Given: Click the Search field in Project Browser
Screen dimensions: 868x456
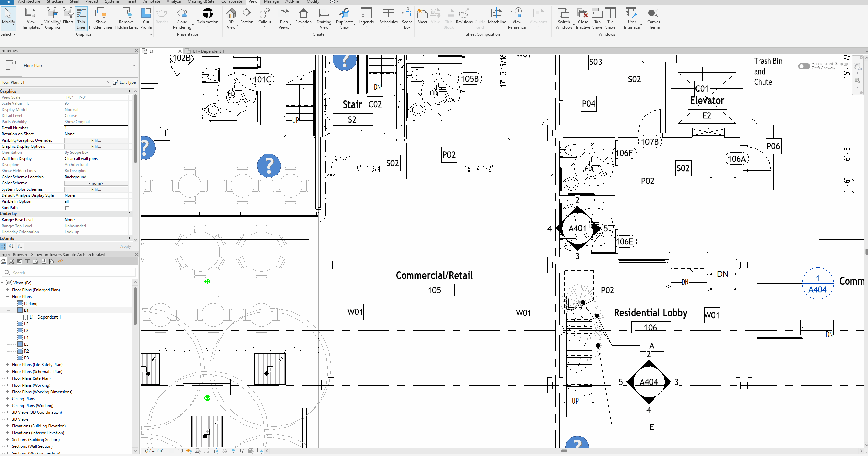Looking at the screenshot, I should (x=68, y=272).
